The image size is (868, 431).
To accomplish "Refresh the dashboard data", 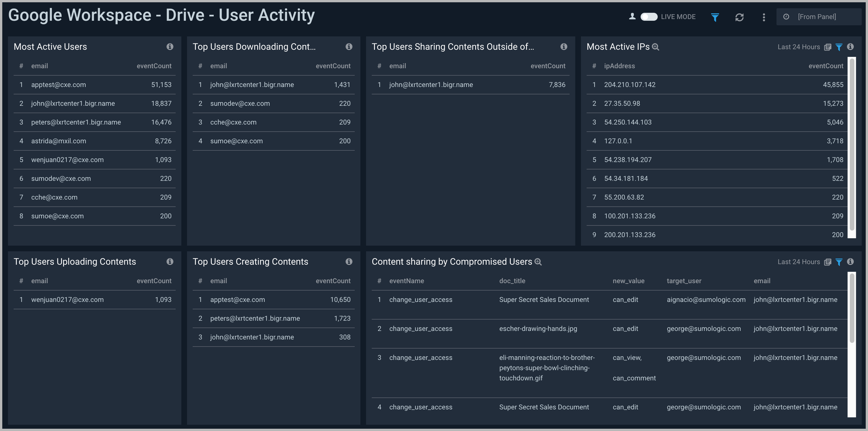I will click(x=740, y=17).
